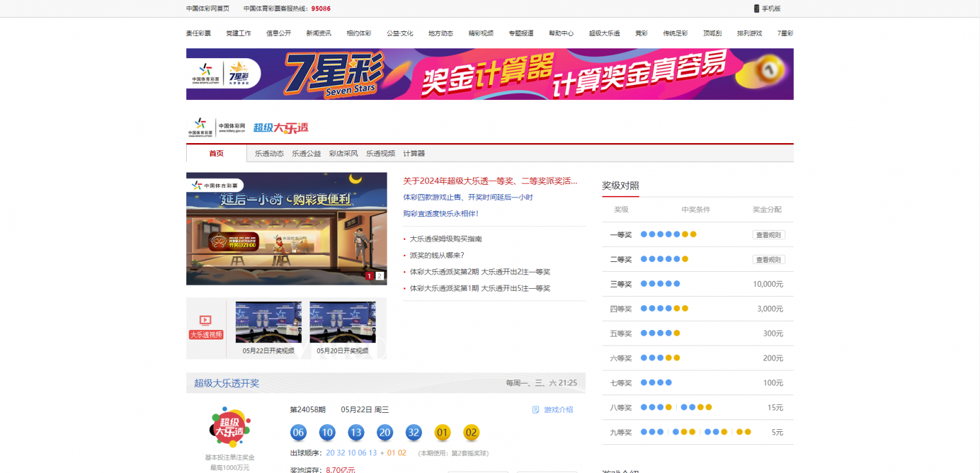Image resolution: width=980 pixels, height=473 pixels.
Task: Open the 超级大乐透 top menu item
Action: click(x=604, y=33)
